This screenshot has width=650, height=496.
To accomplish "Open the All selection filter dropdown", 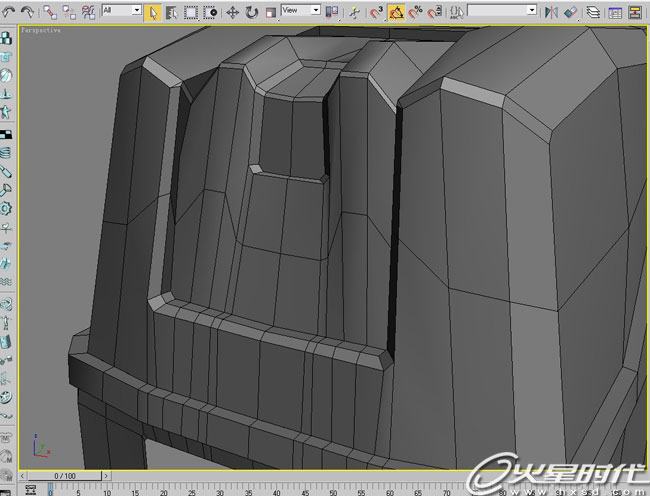I will pos(122,10).
